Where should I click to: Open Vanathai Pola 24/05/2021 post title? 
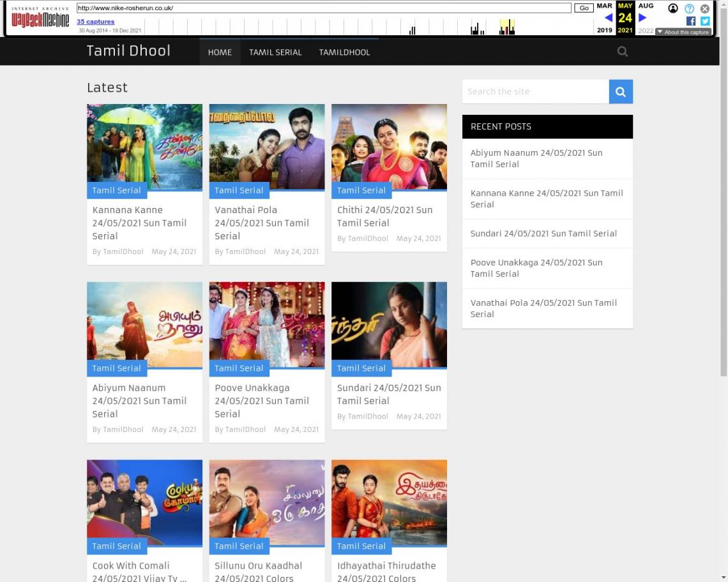click(261, 223)
